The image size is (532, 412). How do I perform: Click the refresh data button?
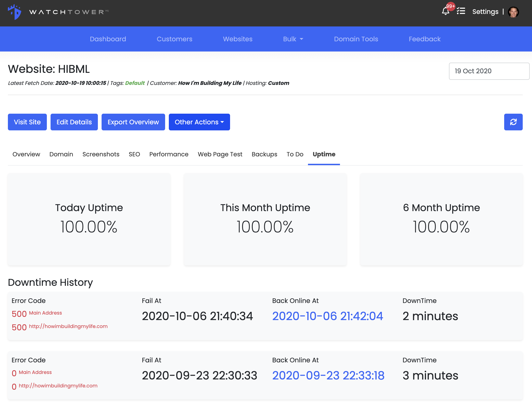pos(513,122)
